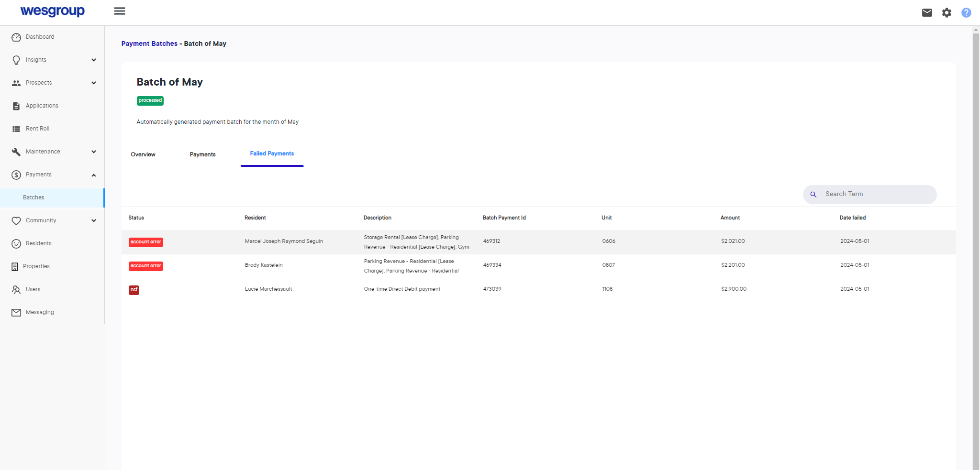Click the hamburger menu icon
The height and width of the screenshot is (470, 980).
coord(120,11)
